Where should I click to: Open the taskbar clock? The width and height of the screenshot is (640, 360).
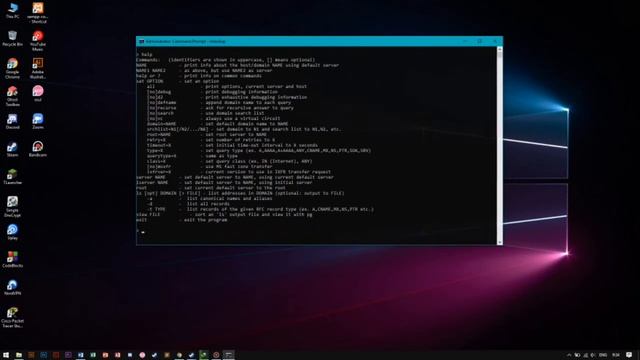pyautogui.click(x=616, y=355)
